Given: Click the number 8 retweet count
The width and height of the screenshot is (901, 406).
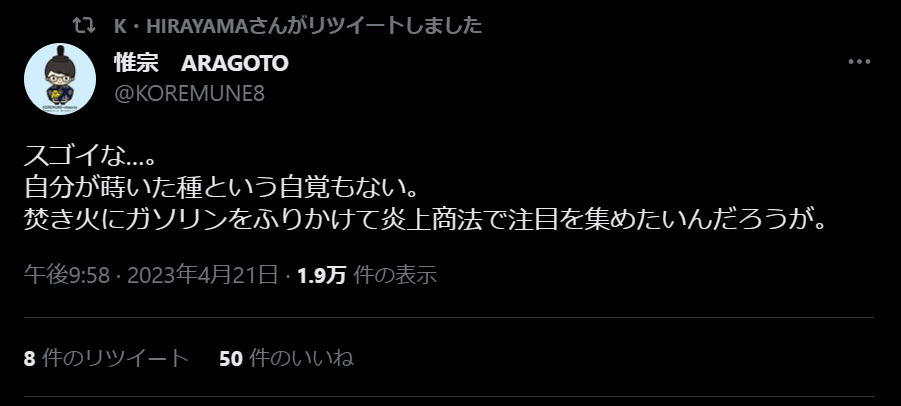Looking at the screenshot, I should [x=29, y=358].
